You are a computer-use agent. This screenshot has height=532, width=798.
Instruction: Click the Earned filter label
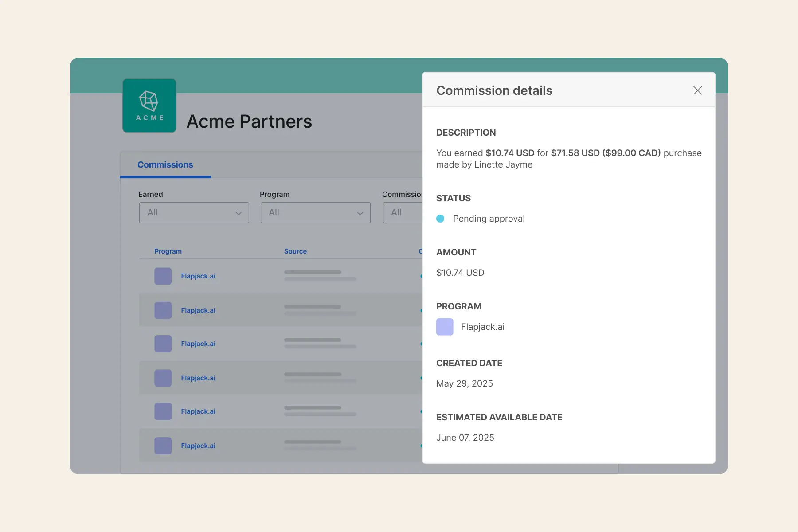[151, 194]
